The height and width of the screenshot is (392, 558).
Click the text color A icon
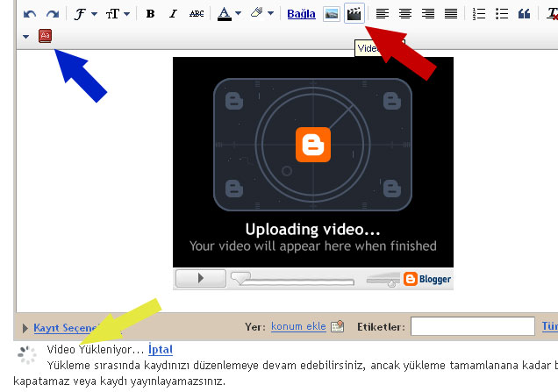[225, 14]
